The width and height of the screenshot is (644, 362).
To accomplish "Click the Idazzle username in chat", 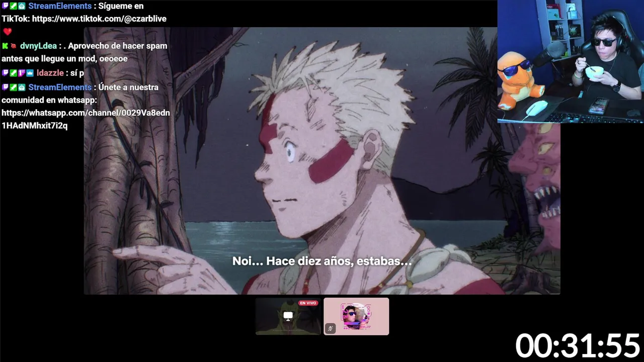I will click(50, 73).
